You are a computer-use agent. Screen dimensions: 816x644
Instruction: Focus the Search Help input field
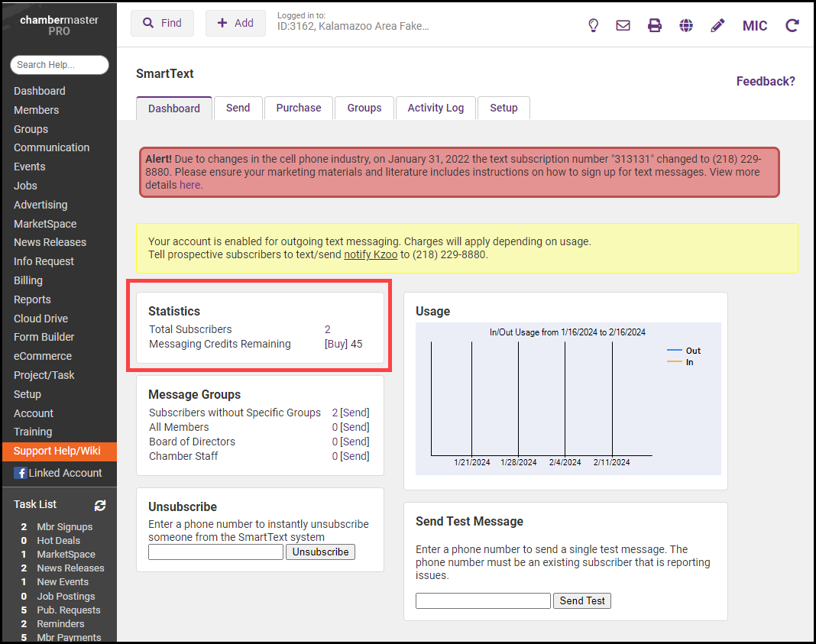59,65
